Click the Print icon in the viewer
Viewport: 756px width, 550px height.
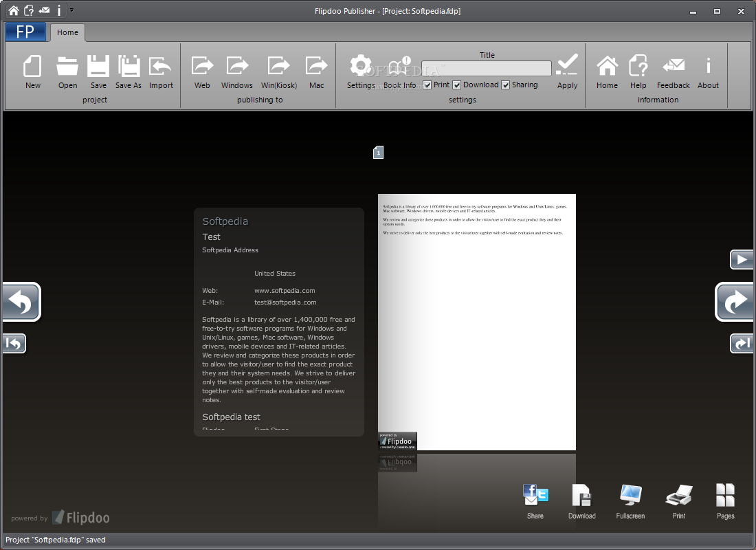pos(679,501)
